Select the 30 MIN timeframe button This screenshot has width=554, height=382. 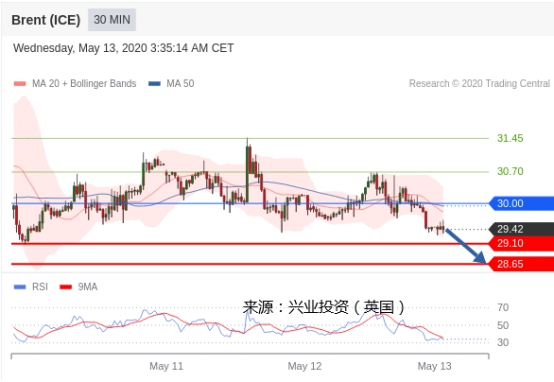[112, 20]
